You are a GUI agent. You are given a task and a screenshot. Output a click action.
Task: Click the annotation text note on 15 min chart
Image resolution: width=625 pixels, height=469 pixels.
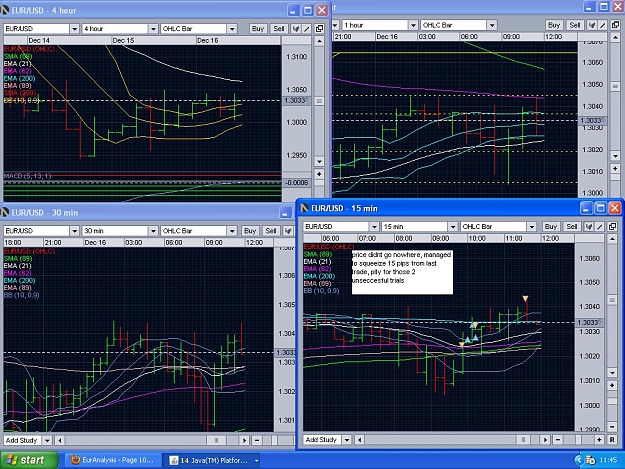(x=402, y=272)
